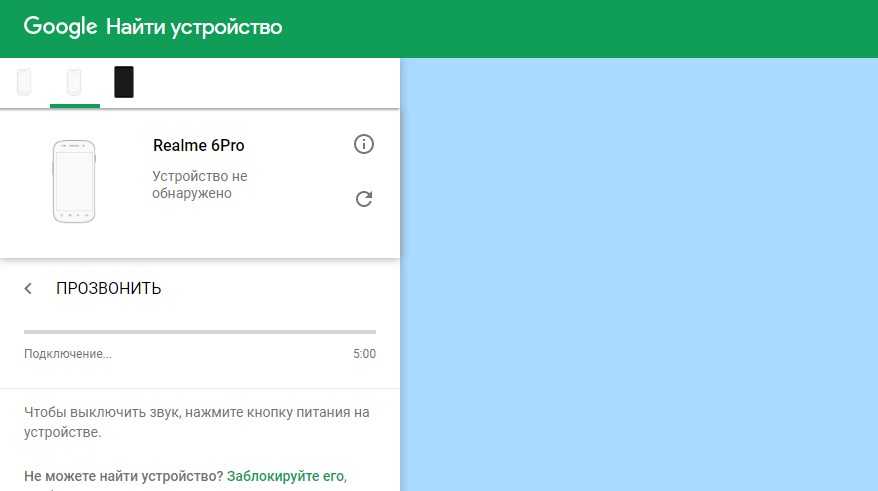Screen dimensions: 878x491
Task: Click the Realme 6Pro device name
Action: [198, 146]
